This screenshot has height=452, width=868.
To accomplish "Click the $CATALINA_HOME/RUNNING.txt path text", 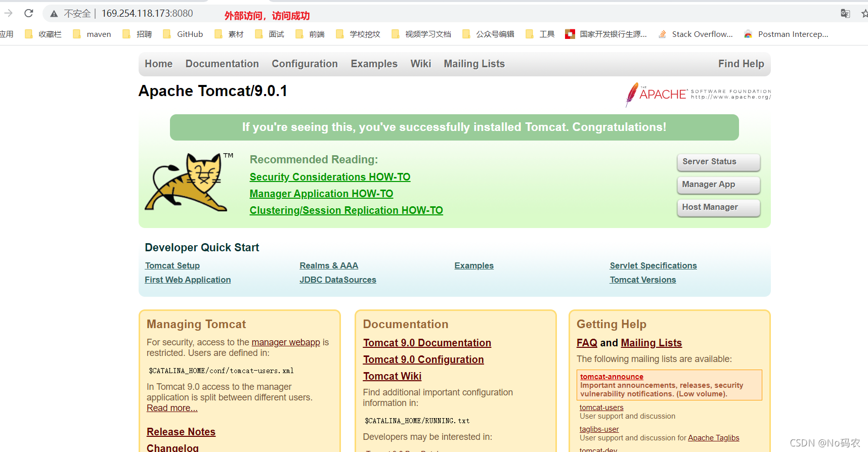I will click(417, 421).
